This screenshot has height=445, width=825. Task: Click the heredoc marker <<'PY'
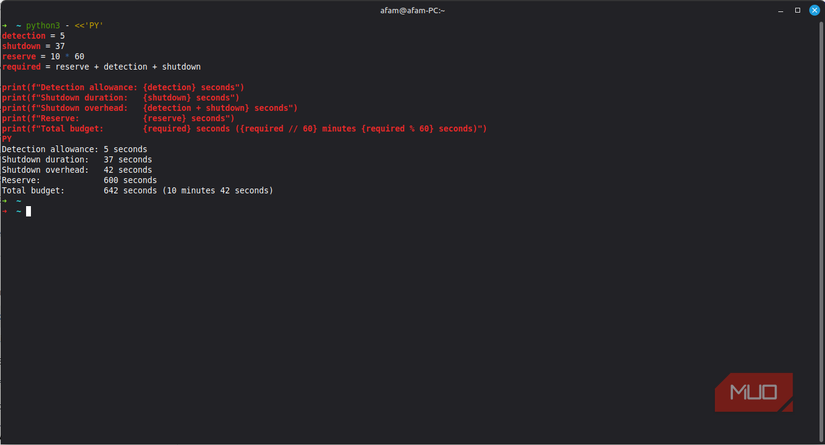89,25
